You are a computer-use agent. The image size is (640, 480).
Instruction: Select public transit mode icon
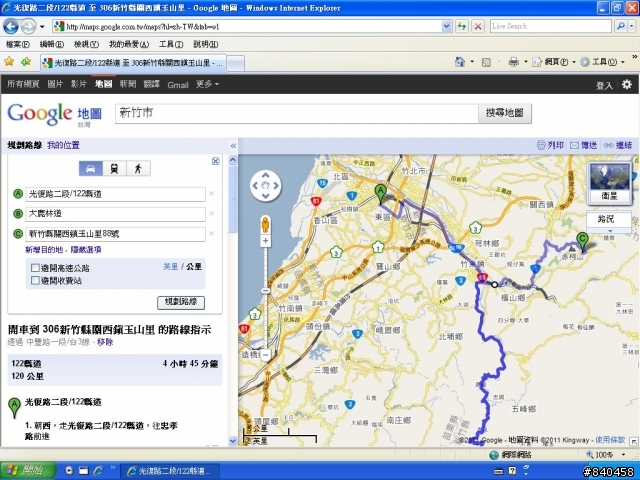coord(114,169)
